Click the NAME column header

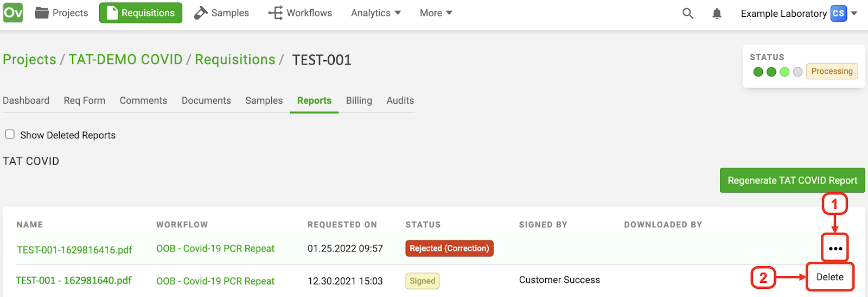(30, 225)
